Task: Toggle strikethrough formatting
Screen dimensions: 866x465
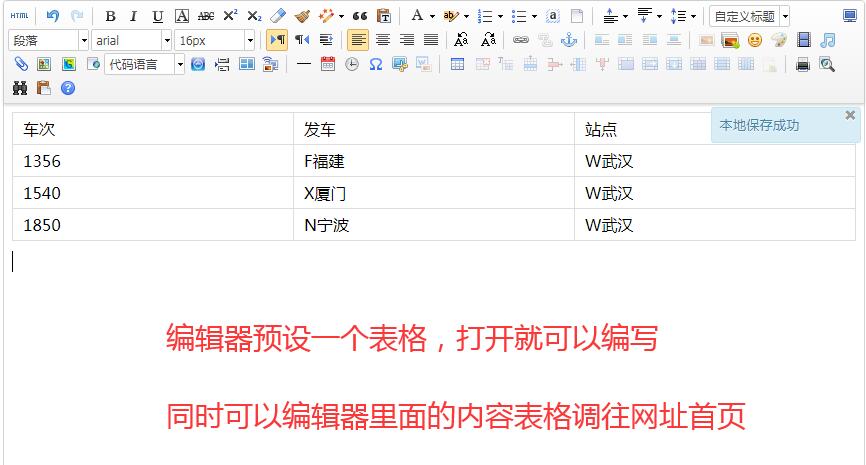Action: pos(206,17)
